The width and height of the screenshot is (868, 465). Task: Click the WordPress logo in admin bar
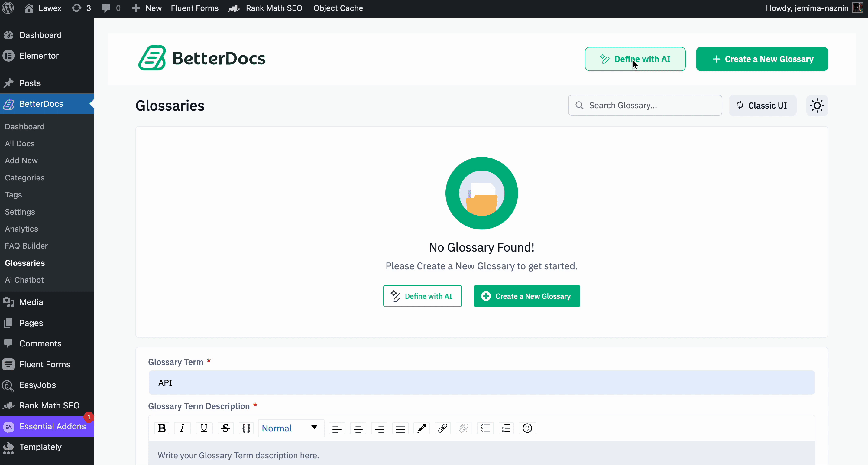click(8, 8)
